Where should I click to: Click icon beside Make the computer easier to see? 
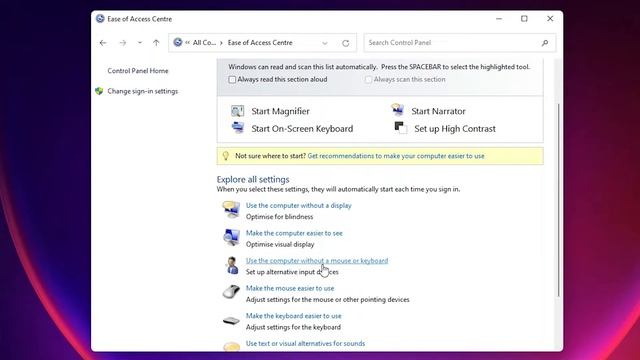231,237
